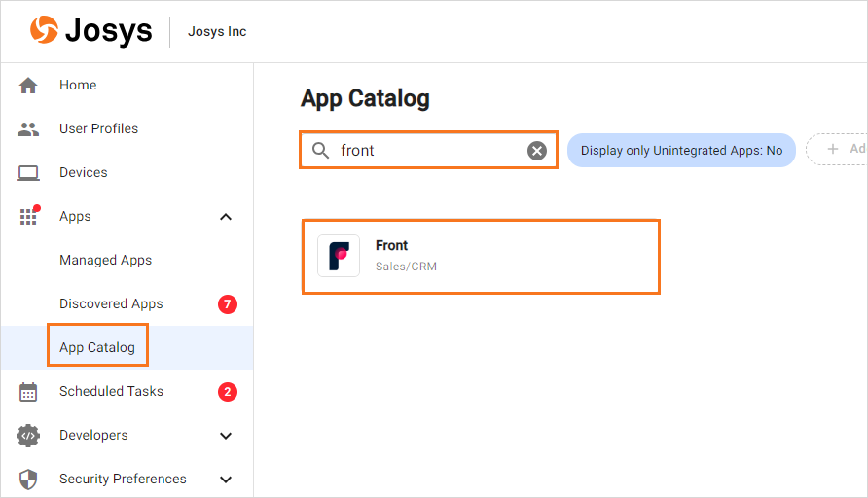Click the plus Add filter button
Screen dimensions: 868x498
click(x=837, y=149)
